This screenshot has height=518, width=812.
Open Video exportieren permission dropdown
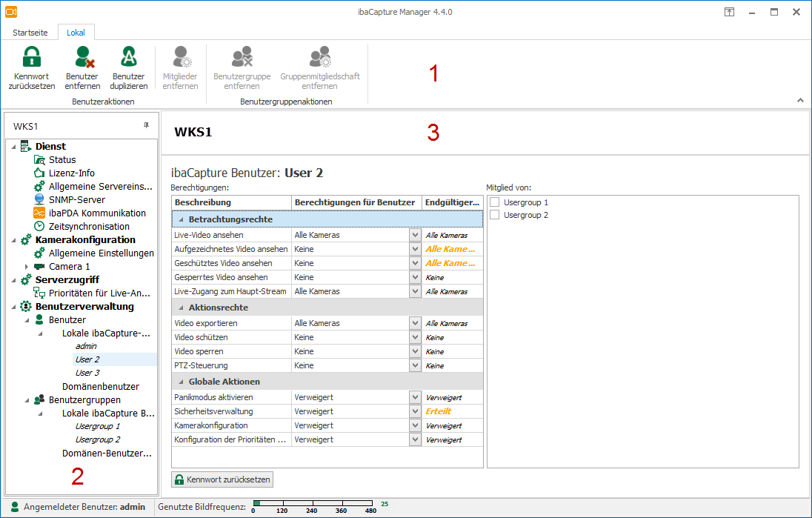tap(415, 324)
